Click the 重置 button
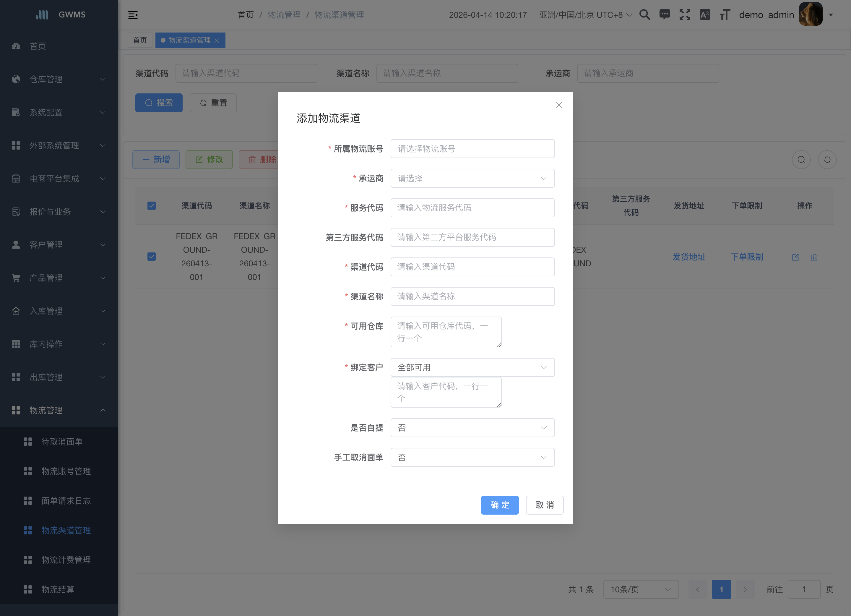Viewport: 851px width, 616px height. pos(213,103)
